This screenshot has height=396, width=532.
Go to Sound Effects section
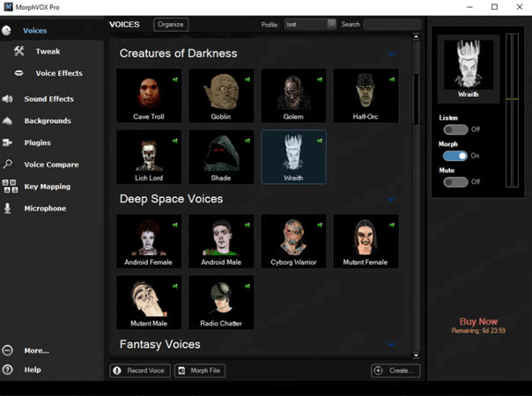[x=48, y=99]
